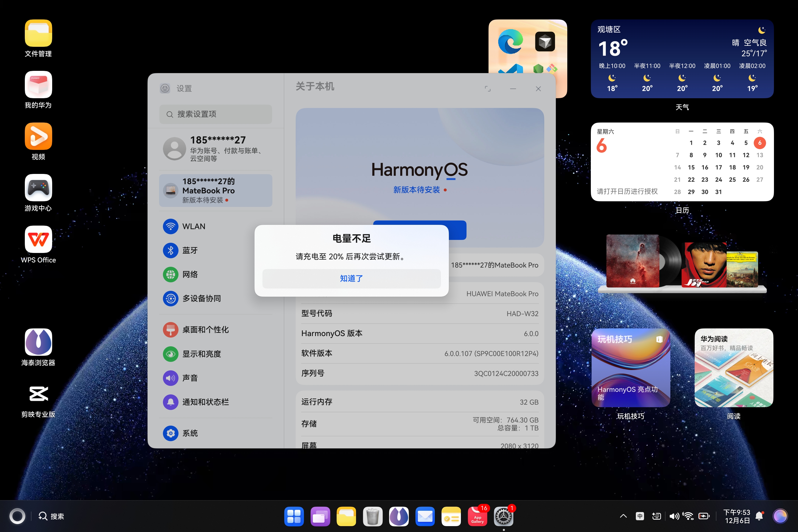Click the WLAN icon in the system tray

pyautogui.click(x=688, y=516)
